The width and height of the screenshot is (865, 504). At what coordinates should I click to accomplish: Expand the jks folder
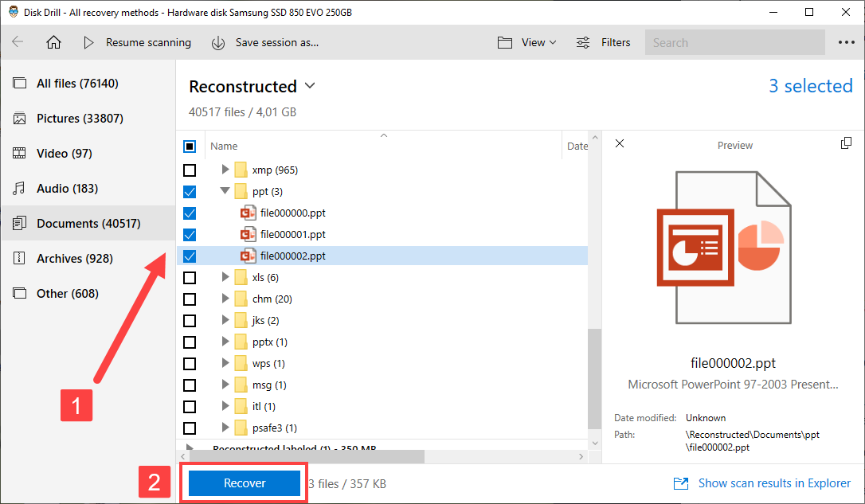(x=225, y=320)
